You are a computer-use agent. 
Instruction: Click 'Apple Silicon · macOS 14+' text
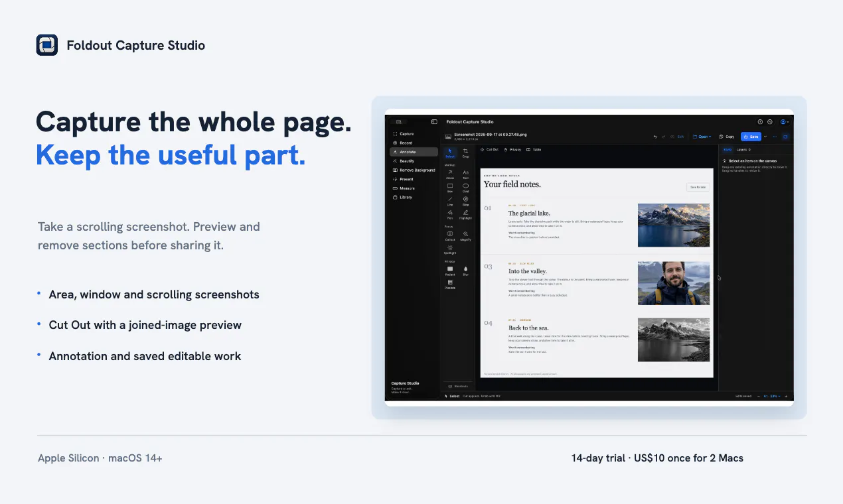click(100, 458)
